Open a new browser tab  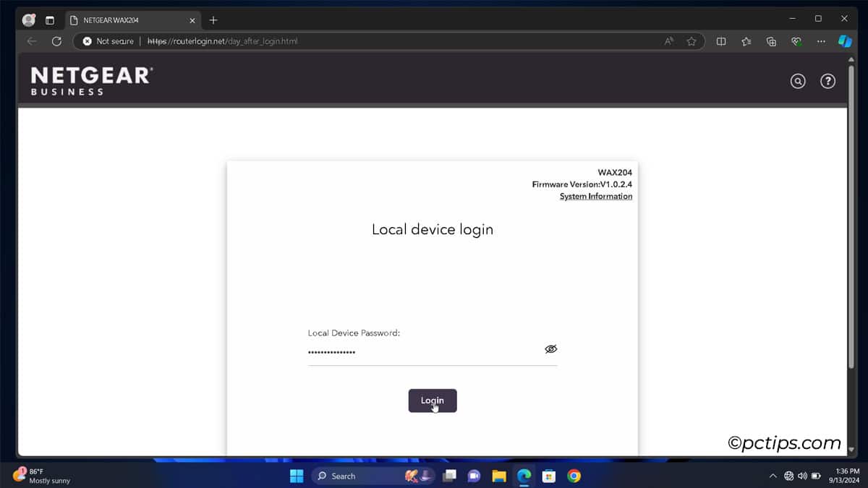point(213,20)
